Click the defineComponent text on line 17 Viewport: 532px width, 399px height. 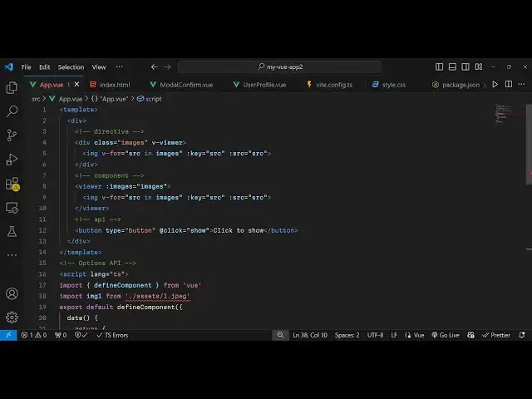click(x=123, y=285)
